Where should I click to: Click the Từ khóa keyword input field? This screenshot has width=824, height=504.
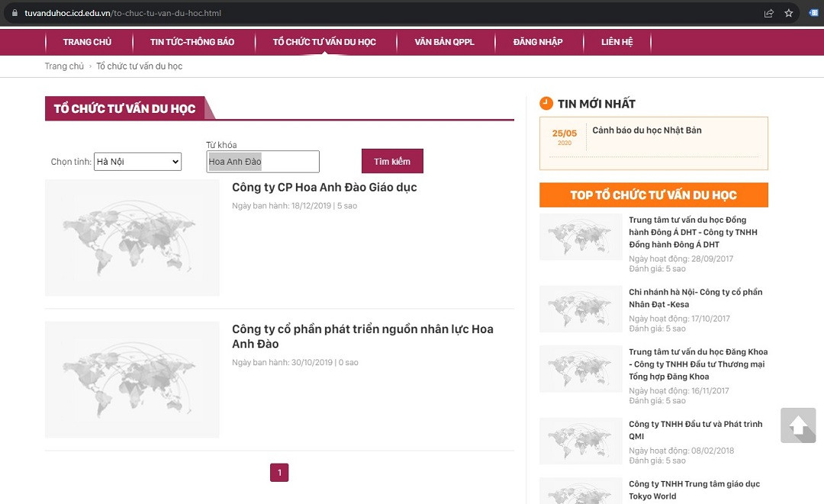tap(262, 162)
